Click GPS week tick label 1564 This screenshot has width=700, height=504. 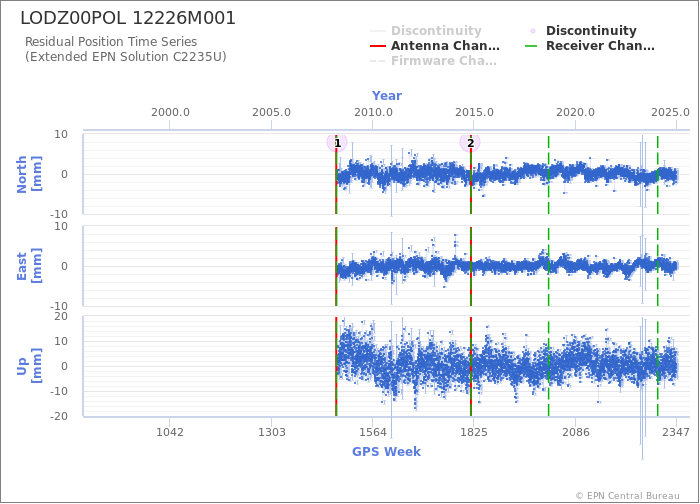[373, 432]
